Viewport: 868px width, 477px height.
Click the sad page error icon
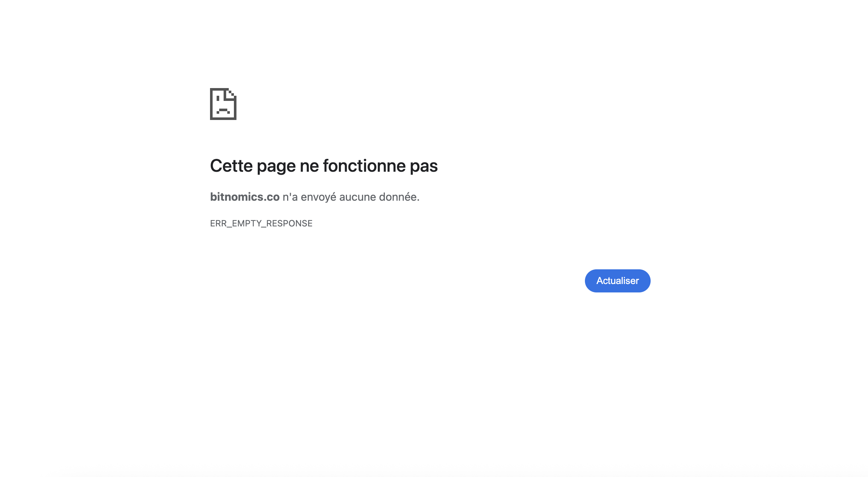pyautogui.click(x=223, y=104)
